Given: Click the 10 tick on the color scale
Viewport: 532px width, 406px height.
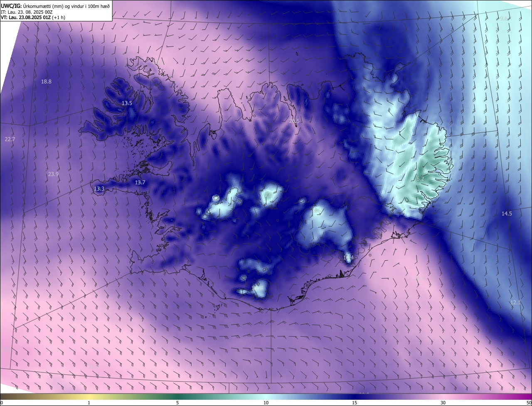Looking at the screenshot, I should [x=266, y=403].
